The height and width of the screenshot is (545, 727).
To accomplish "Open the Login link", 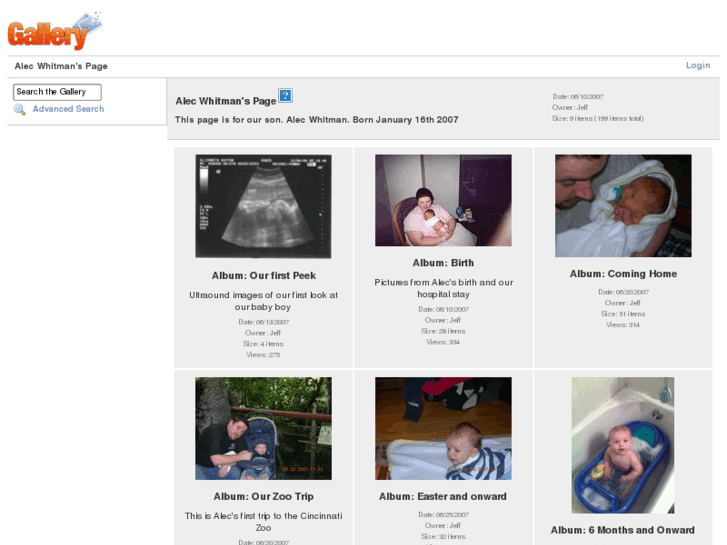I will coord(698,65).
